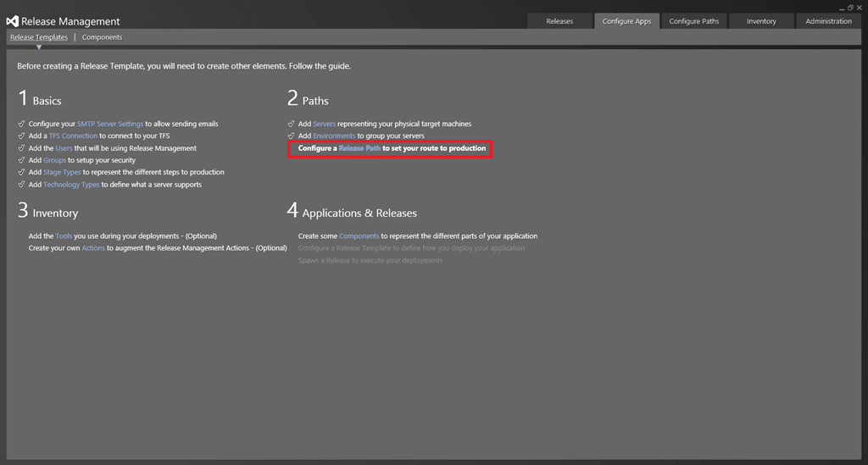This screenshot has height=465, width=868.
Task: Go to the Administration tab
Action: point(829,21)
